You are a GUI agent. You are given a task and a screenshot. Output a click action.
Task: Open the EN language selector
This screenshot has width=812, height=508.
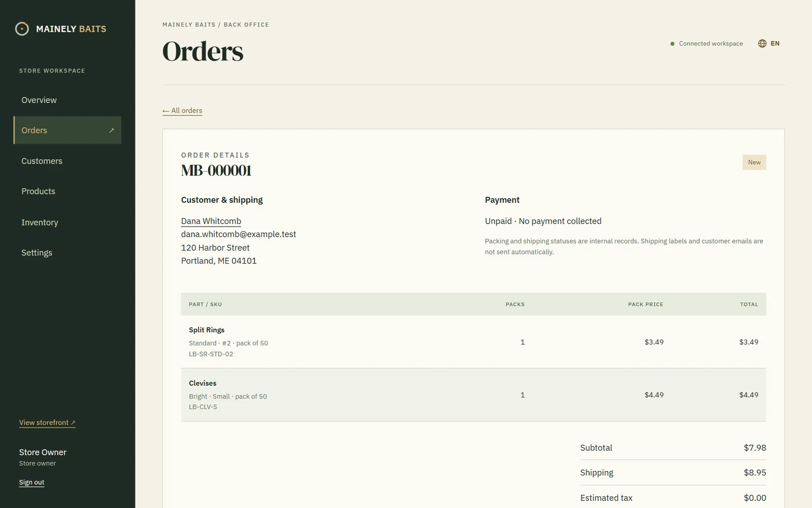(769, 44)
